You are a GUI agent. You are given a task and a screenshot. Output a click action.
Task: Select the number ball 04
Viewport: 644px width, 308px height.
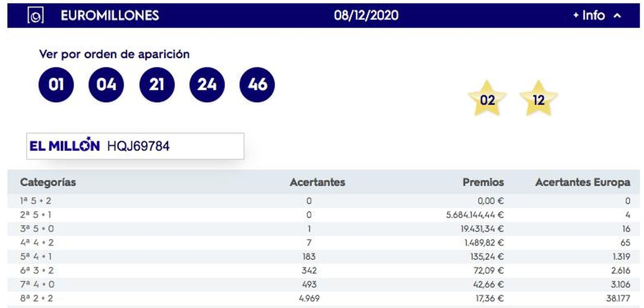pos(106,84)
